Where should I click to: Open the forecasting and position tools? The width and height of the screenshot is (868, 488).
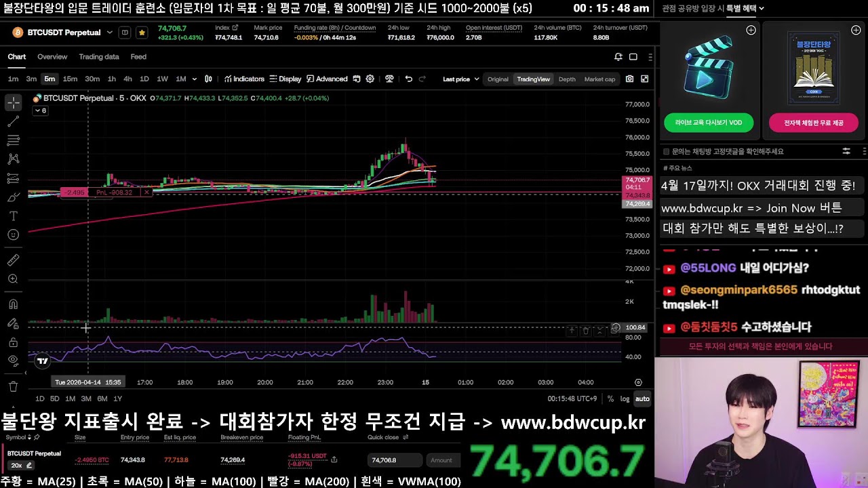(13, 178)
